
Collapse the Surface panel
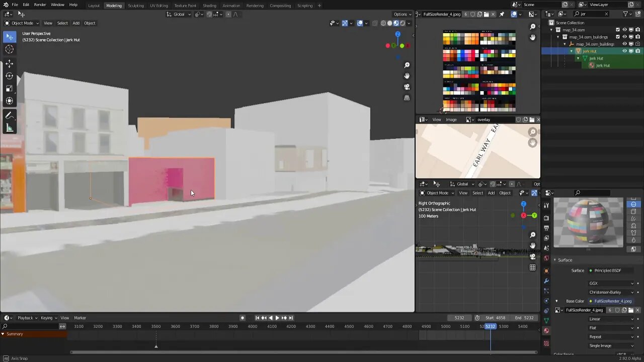555,260
